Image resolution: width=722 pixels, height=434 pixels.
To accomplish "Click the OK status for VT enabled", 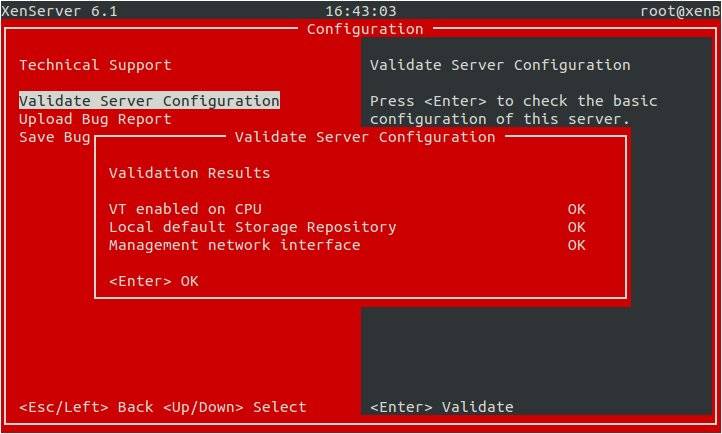I will [576, 209].
